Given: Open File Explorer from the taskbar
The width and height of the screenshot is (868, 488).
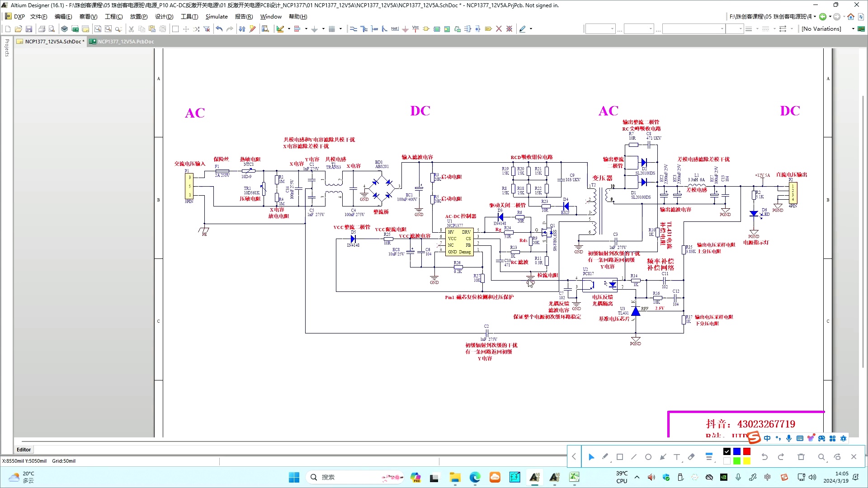Looking at the screenshot, I should [x=455, y=477].
